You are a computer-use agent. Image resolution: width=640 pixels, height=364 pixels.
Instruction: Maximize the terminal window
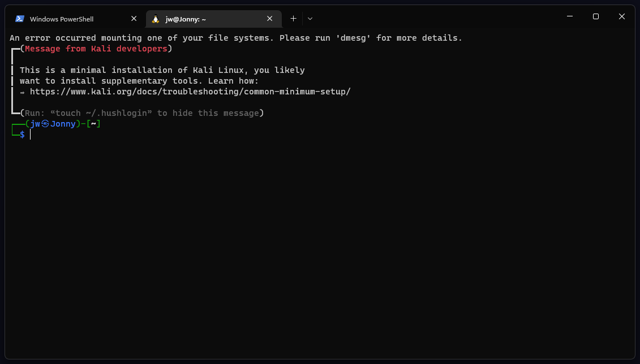tap(596, 17)
